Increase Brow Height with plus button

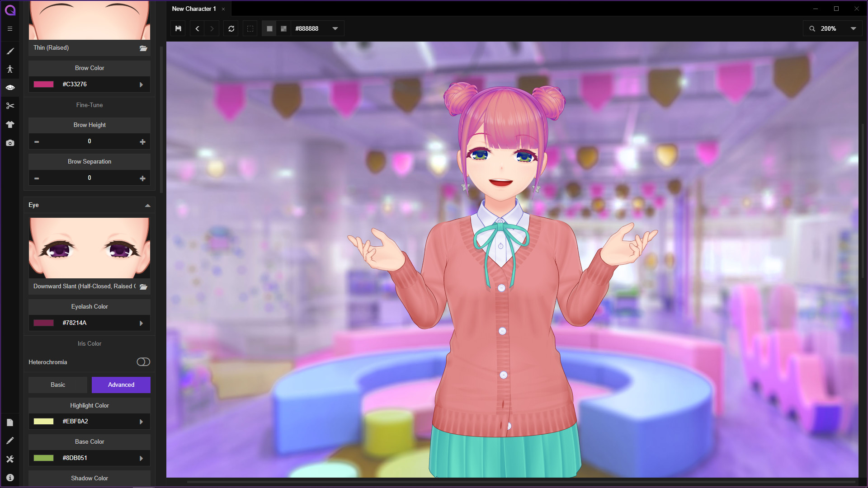point(142,141)
